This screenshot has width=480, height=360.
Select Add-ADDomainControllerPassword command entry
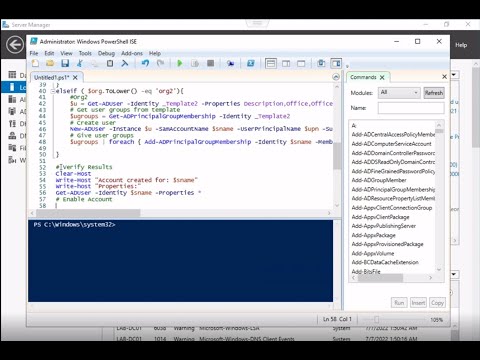[x=393, y=153]
